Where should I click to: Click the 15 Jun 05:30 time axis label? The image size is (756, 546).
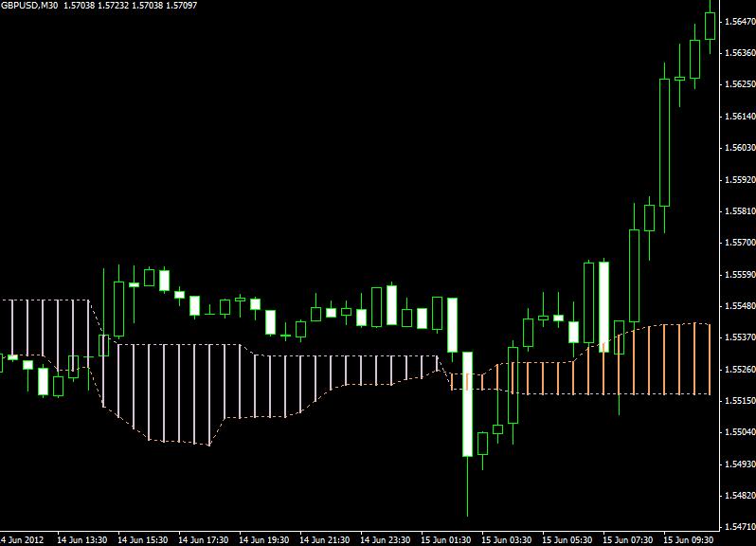click(x=567, y=540)
